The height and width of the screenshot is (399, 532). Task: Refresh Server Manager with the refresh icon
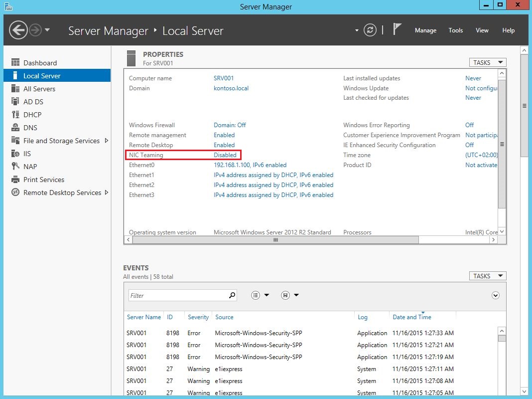point(370,30)
